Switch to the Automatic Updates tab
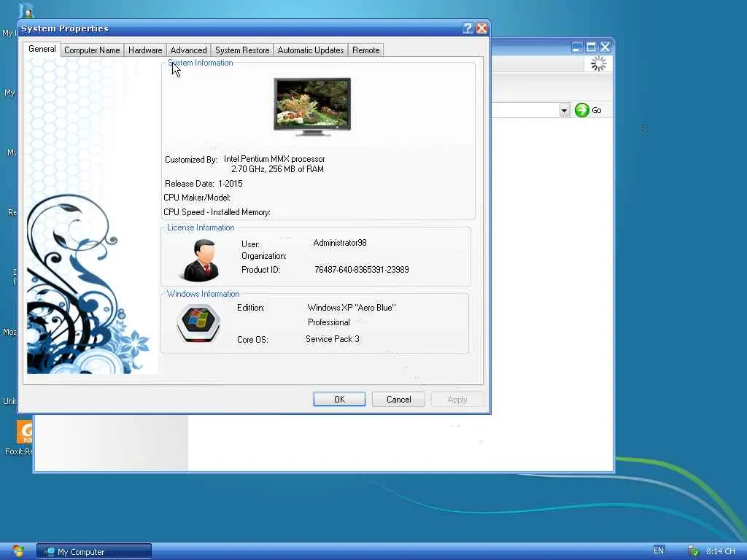The height and width of the screenshot is (560, 747). click(311, 50)
